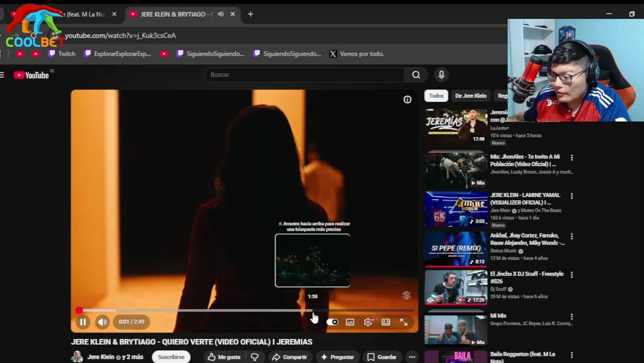Open options for LAMINE YAMAL video
Screen dimensions: 644x363
(572, 196)
